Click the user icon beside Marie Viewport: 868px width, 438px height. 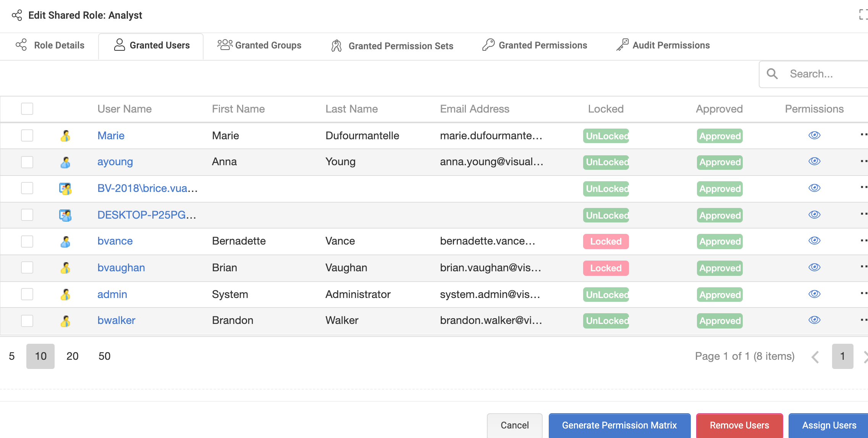tap(65, 136)
